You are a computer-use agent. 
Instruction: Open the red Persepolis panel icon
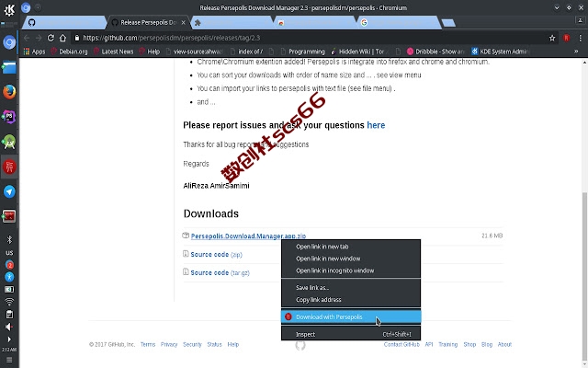coord(9,167)
